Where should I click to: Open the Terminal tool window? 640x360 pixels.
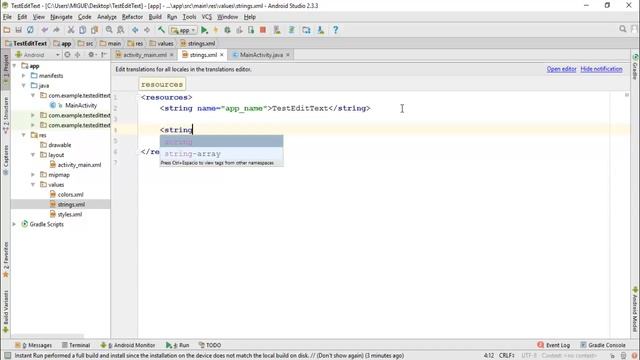76,345
